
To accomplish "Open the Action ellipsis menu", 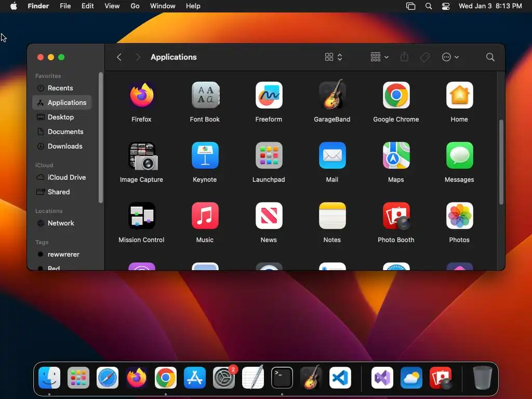I will coord(450,57).
